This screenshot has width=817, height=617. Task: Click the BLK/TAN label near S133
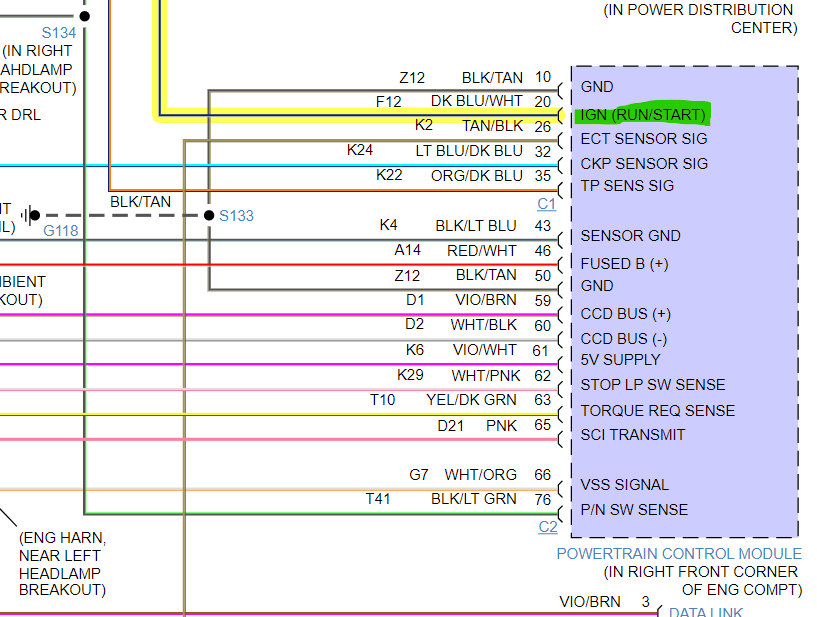[141, 202]
